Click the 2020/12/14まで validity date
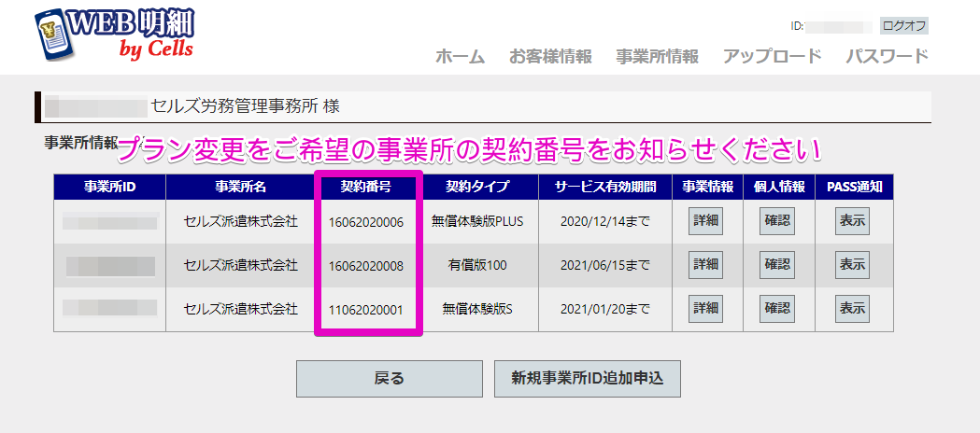This screenshot has width=980, height=433. coord(605,221)
